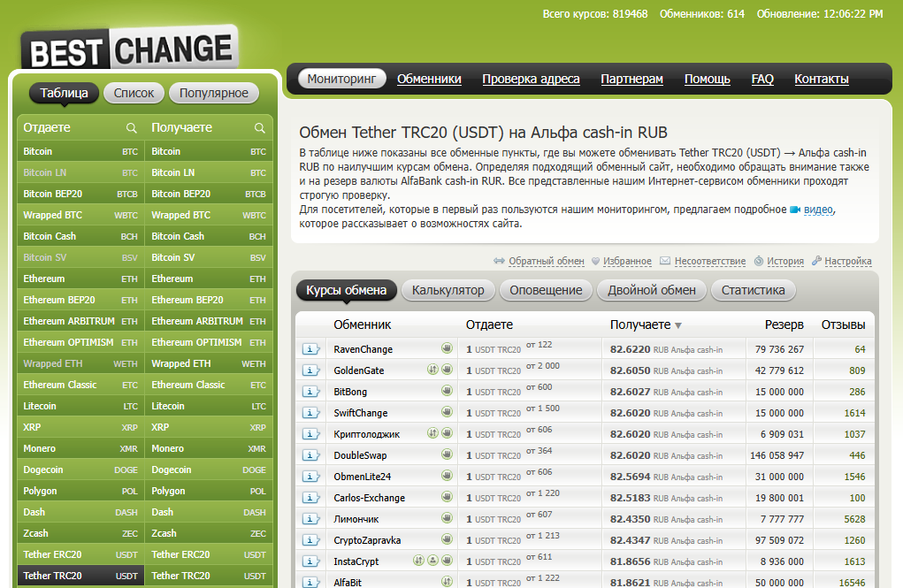Image resolution: width=903 pixels, height=588 pixels.
Task: Click the История link
Action: [x=785, y=261]
